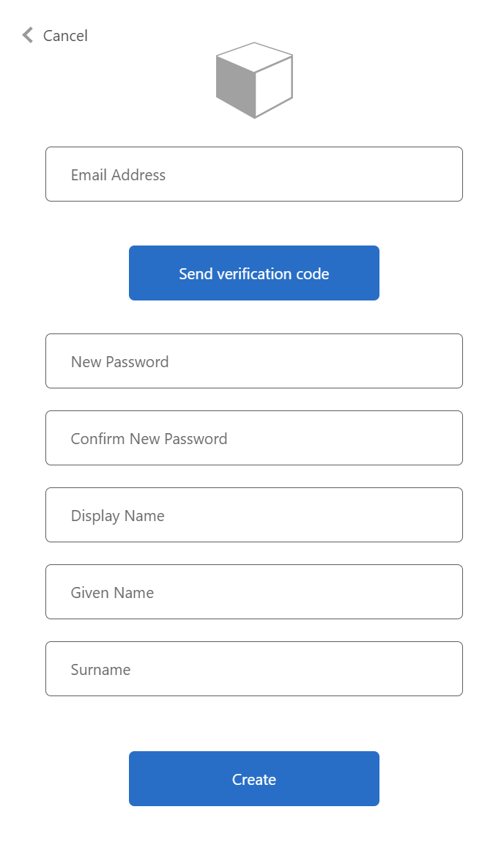Submit the form via the Create button
The image size is (504, 845).
254,779
